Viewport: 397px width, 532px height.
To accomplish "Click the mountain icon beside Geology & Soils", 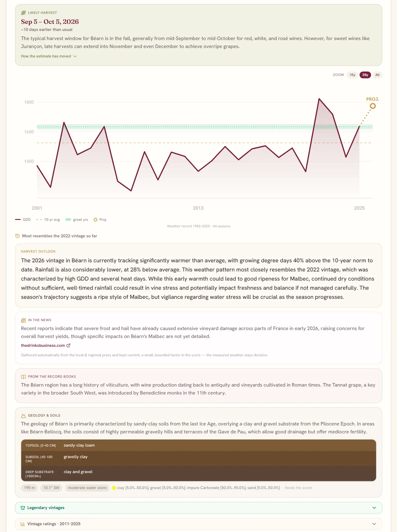I will (x=23, y=416).
